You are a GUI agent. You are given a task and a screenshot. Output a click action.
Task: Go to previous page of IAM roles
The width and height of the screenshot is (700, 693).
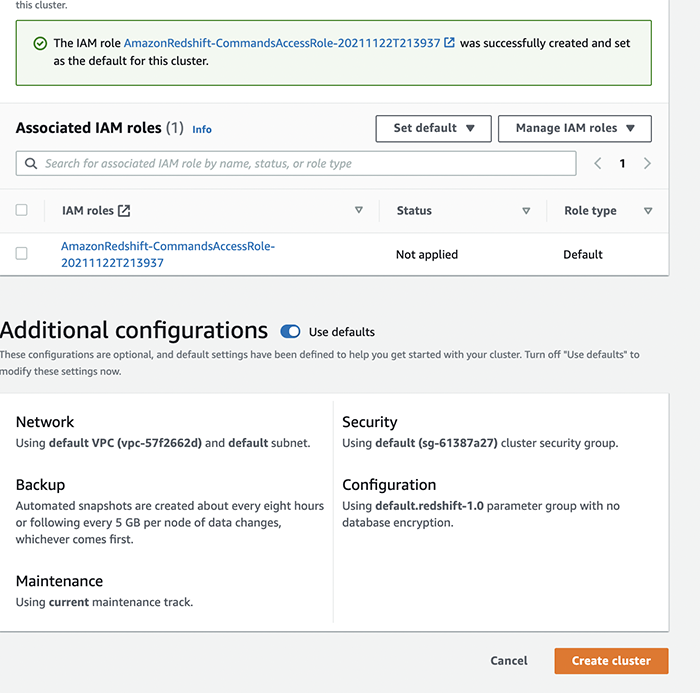[x=598, y=164]
